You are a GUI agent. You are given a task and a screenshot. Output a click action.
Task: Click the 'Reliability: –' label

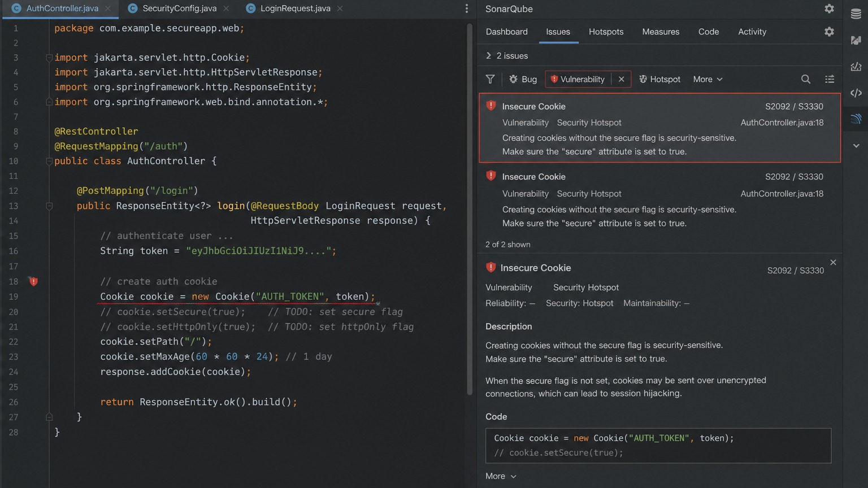click(x=510, y=303)
